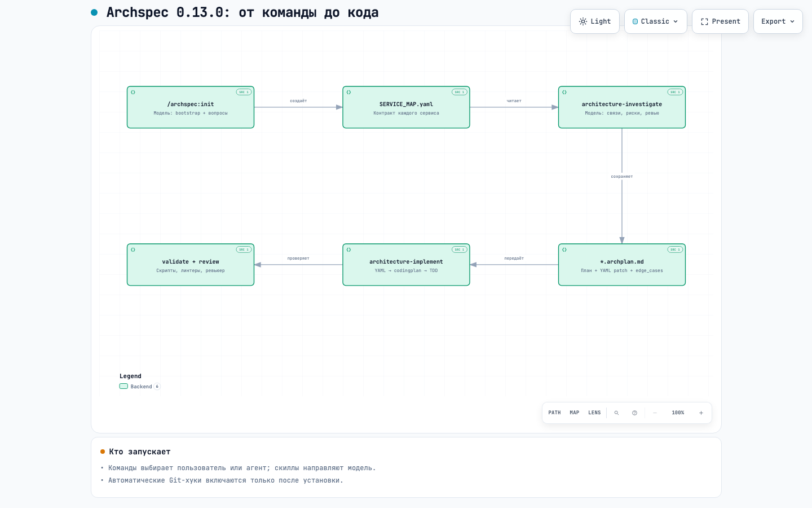
Task: Select the validate + review node title
Action: [x=191, y=262]
